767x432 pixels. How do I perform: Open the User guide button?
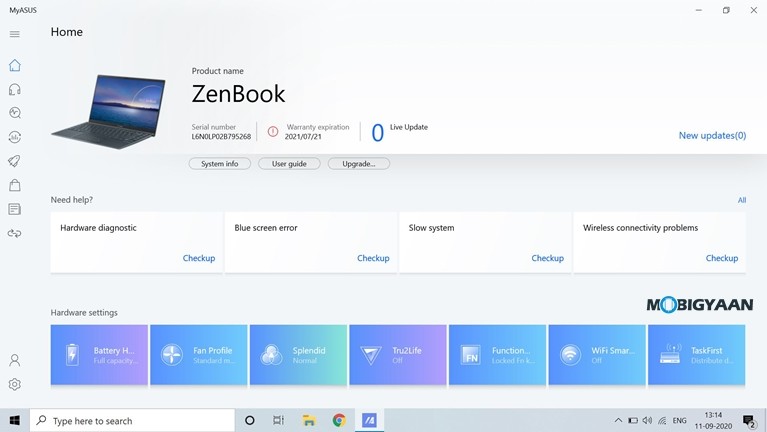pyautogui.click(x=289, y=164)
